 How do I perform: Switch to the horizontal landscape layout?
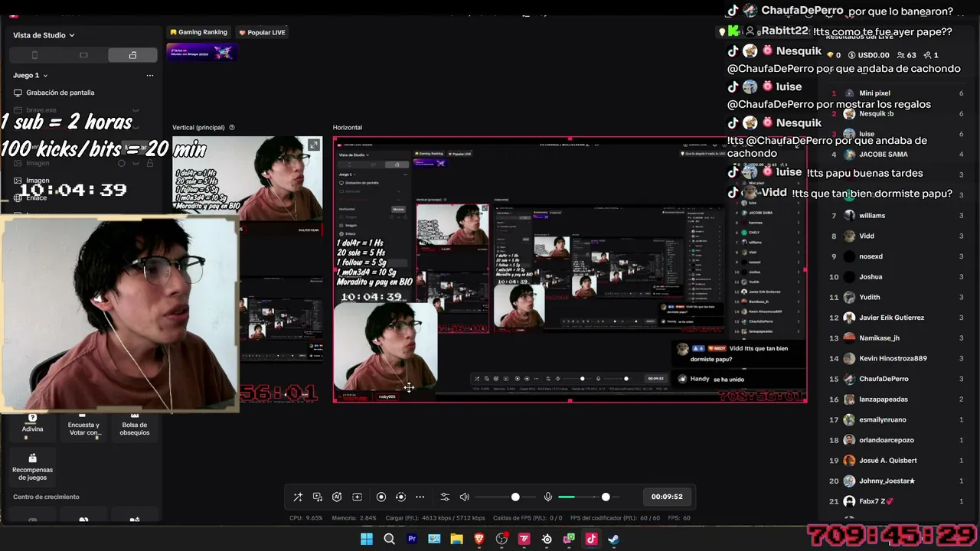pos(83,55)
